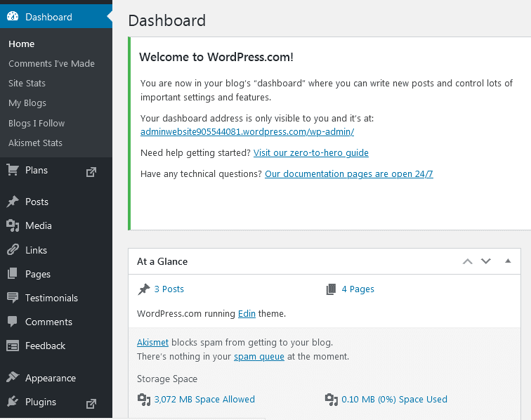Click the Media icon in sidebar

tap(13, 225)
